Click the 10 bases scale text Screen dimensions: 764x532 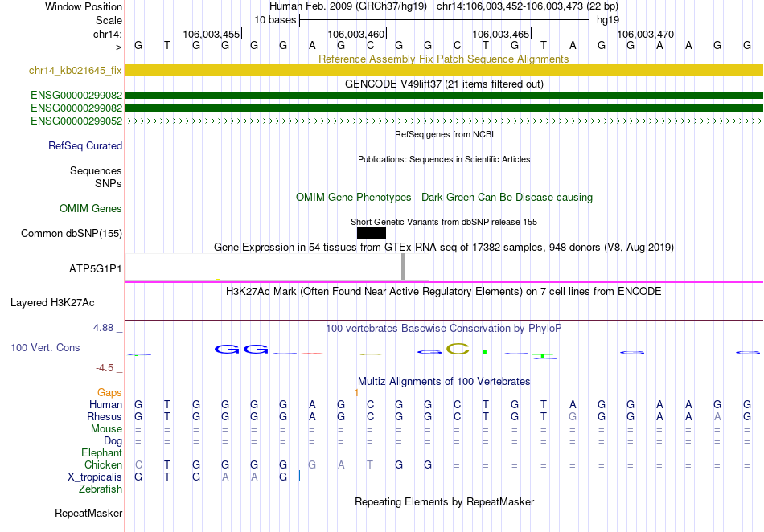(x=275, y=20)
